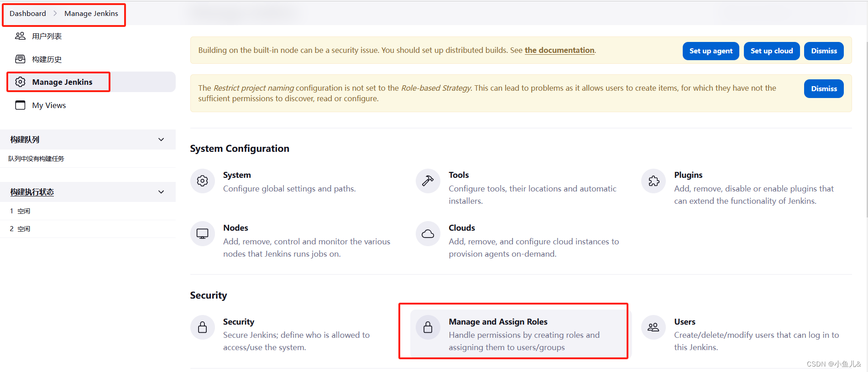
Task: Open the 构建历史 sidebar item
Action: tap(88, 59)
